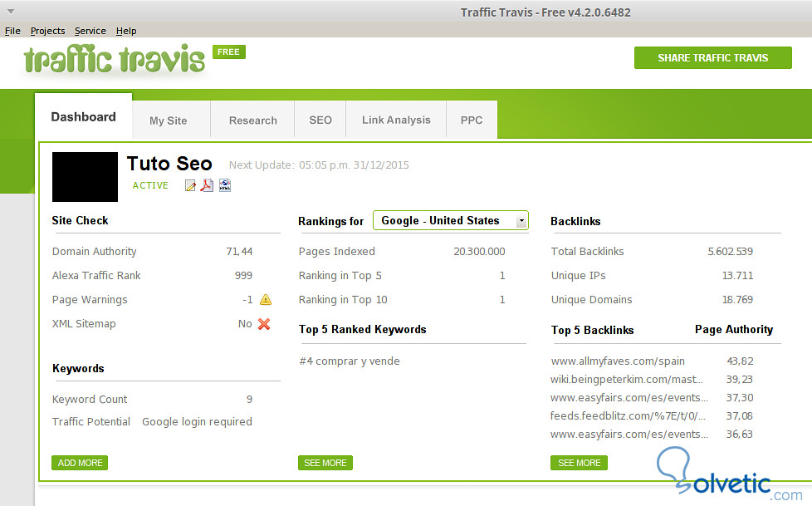This screenshot has width=812, height=506.
Task: Switch to the PPC tab
Action: point(472,120)
